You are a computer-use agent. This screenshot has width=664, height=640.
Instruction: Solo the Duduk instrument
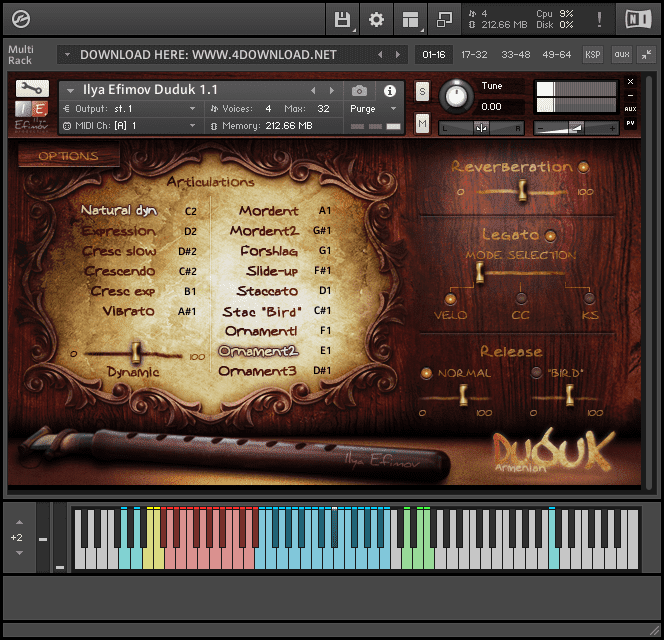[x=422, y=91]
